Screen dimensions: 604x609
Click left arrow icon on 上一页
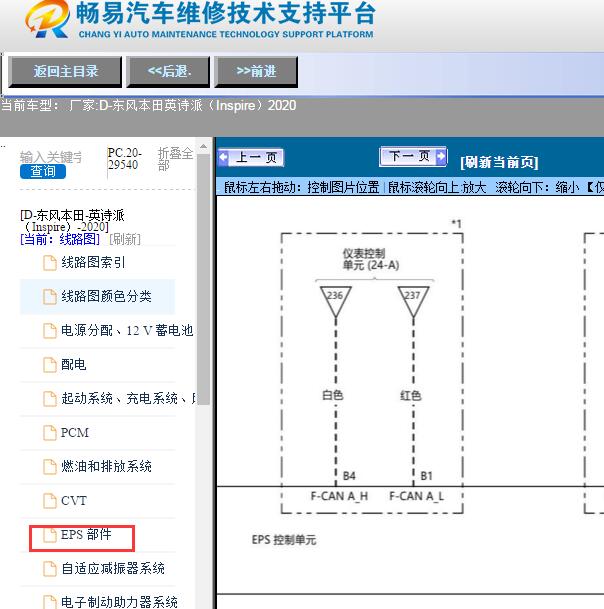223,157
